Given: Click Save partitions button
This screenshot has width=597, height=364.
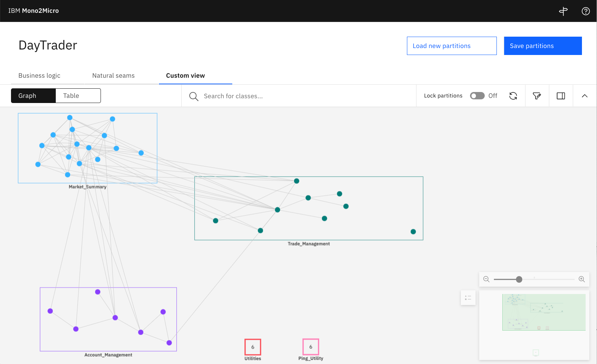Looking at the screenshot, I should [543, 46].
